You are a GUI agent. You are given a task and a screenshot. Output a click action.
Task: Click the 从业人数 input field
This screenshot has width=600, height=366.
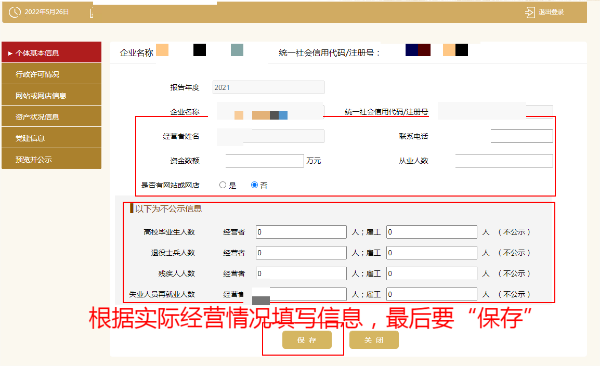[x=504, y=161]
